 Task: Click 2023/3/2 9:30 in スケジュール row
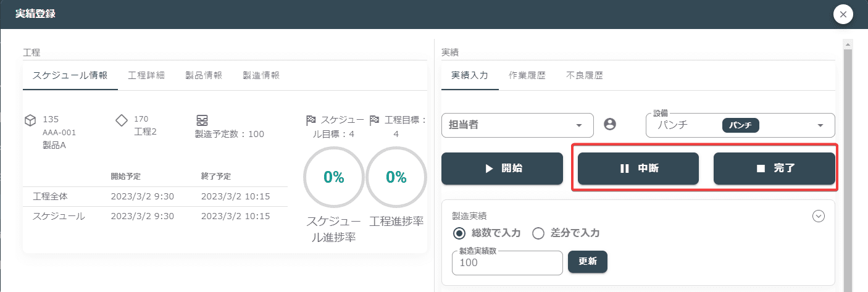pyautogui.click(x=143, y=216)
